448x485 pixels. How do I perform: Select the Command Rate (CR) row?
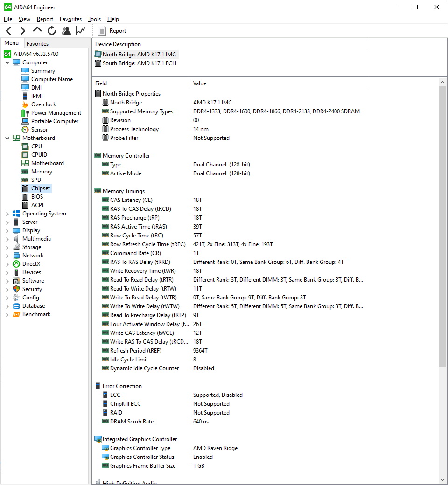pos(229,253)
